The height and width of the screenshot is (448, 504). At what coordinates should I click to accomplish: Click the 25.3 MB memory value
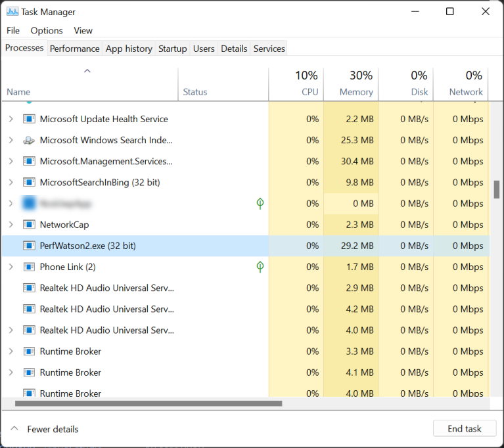click(357, 141)
